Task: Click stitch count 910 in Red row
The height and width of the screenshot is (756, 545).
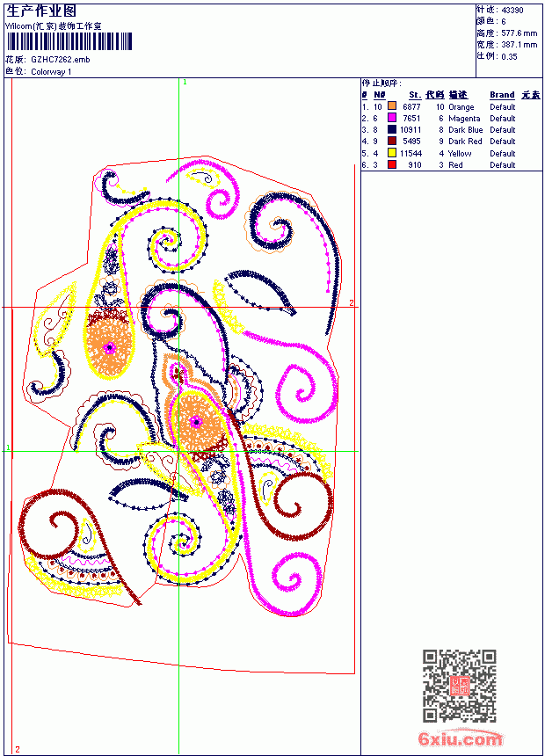Action: (x=415, y=165)
